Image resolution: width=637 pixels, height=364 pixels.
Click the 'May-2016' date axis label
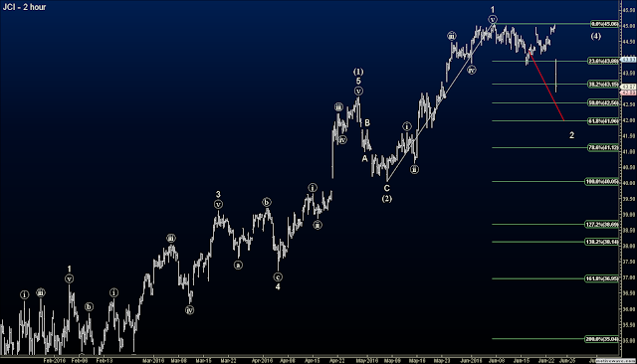pyautogui.click(x=367, y=360)
